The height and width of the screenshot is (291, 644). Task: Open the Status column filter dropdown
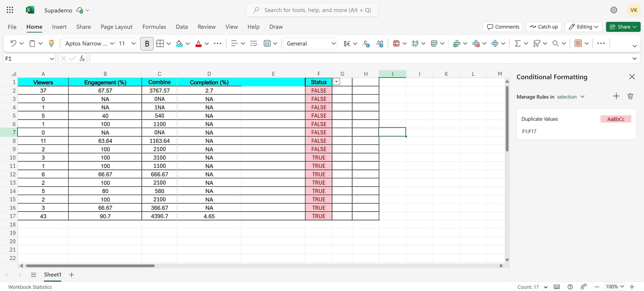pyautogui.click(x=336, y=81)
